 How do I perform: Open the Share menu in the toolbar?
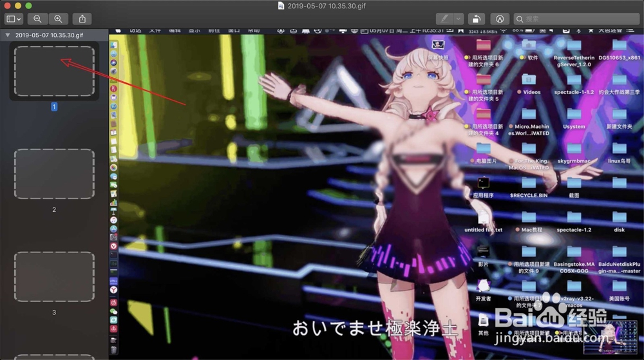82,19
